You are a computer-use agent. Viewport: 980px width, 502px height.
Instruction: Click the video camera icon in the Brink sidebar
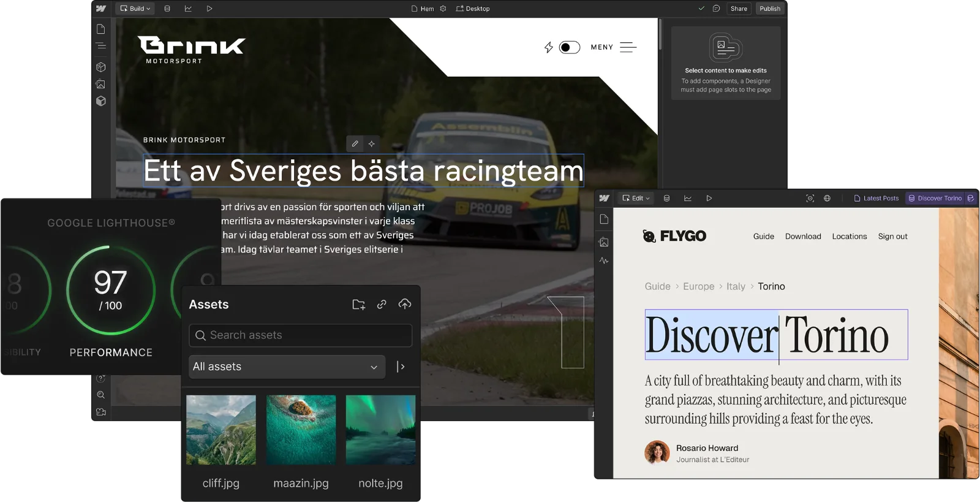[101, 412]
